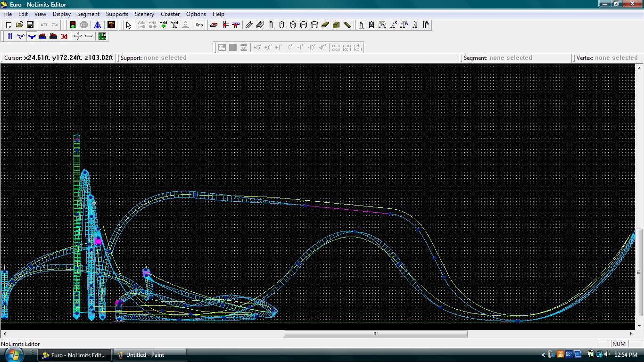Open a track file with folder icon
This screenshot has width=644, height=362.
coord(19,25)
